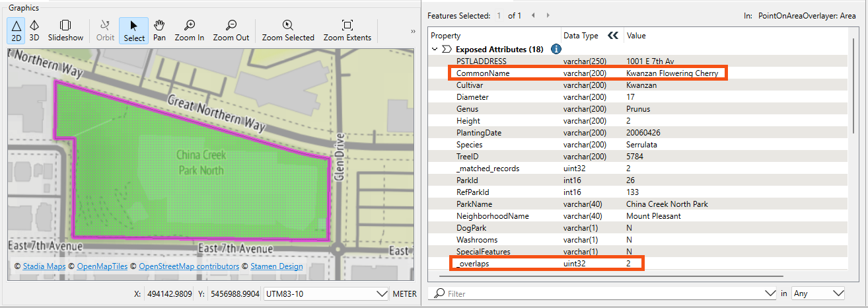Image resolution: width=868 pixels, height=308 pixels.
Task: Show more toolbar items via overflow chevron
Action: 413,31
